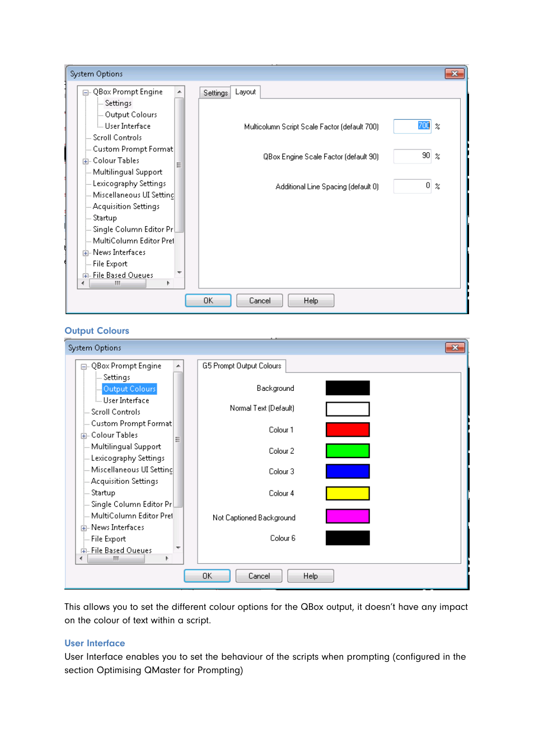
Task: Select Scroll Controls in upper dialog tree
Action: coord(117,138)
